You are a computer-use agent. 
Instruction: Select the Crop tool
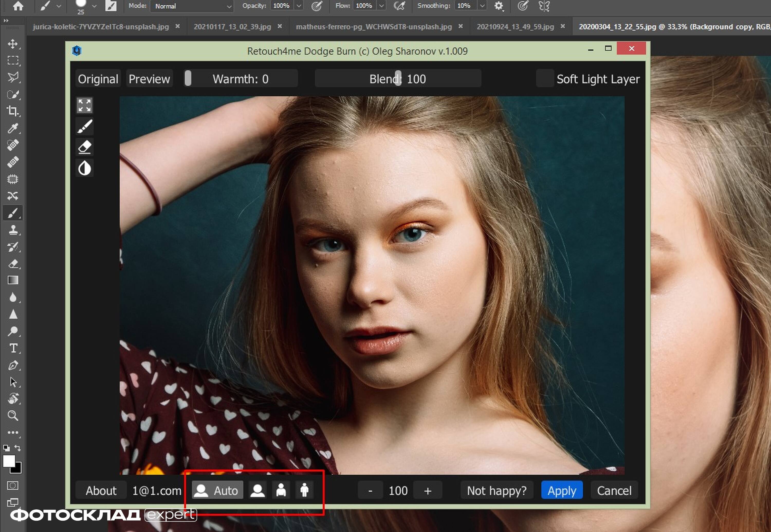[13, 111]
